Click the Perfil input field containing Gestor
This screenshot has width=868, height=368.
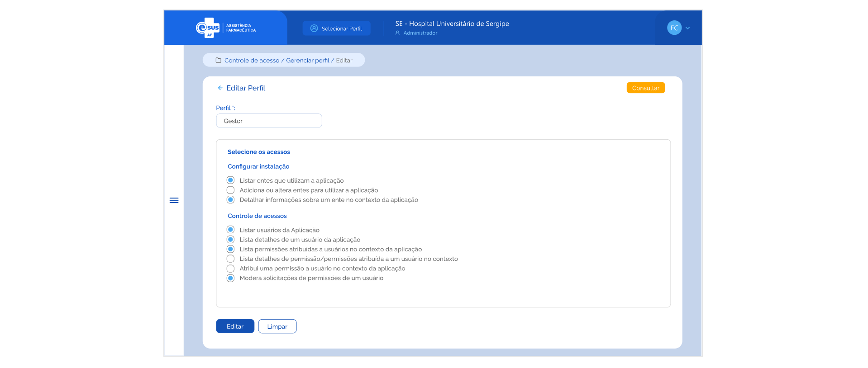269,121
